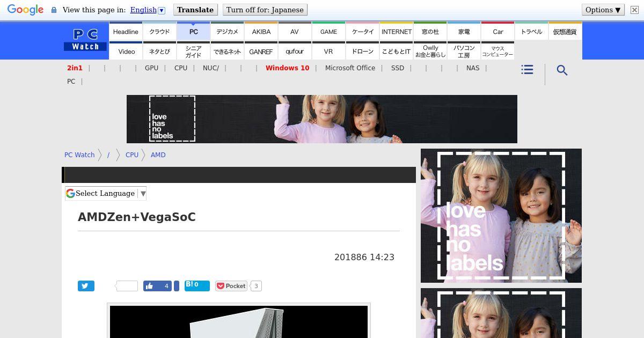Viewport: 644px width, 338px height.
Task: Expand the Select Language combo box
Action: [x=106, y=194]
